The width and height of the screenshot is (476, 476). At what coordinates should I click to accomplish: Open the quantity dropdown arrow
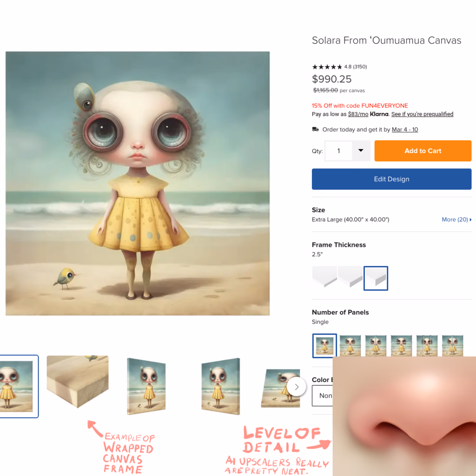click(x=361, y=151)
